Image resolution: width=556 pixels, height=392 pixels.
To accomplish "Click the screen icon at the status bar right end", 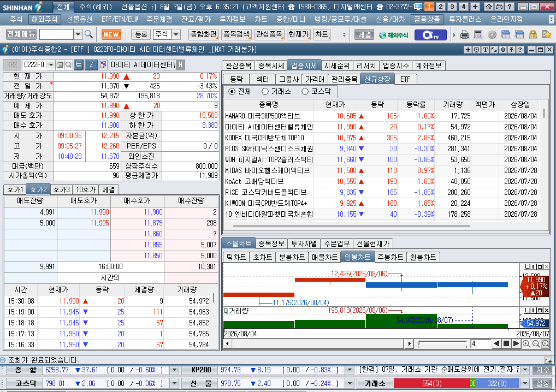I will 548,360.
